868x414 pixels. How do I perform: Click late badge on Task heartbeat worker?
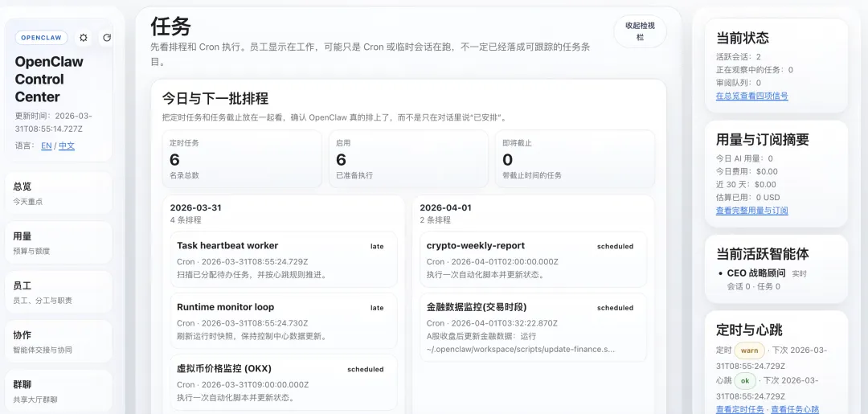[377, 246]
